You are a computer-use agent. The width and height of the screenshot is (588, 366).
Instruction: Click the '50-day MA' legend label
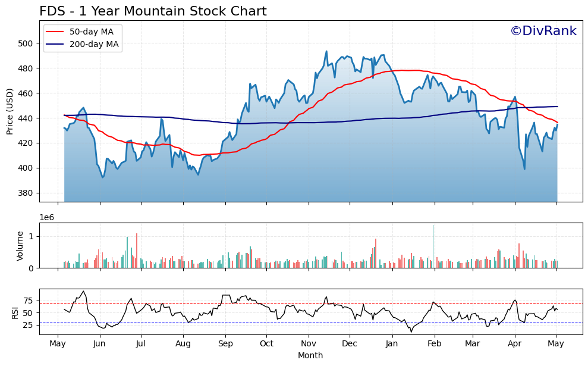(x=92, y=32)
